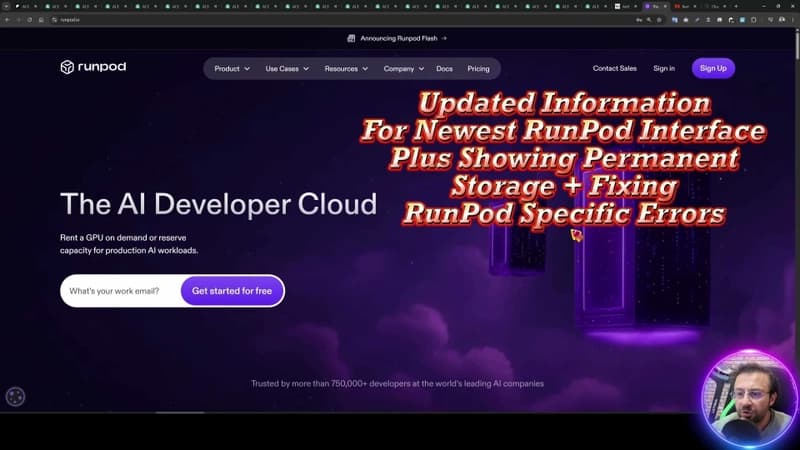Open site information icon beside URL
This screenshot has height=450, width=800.
[55, 20]
